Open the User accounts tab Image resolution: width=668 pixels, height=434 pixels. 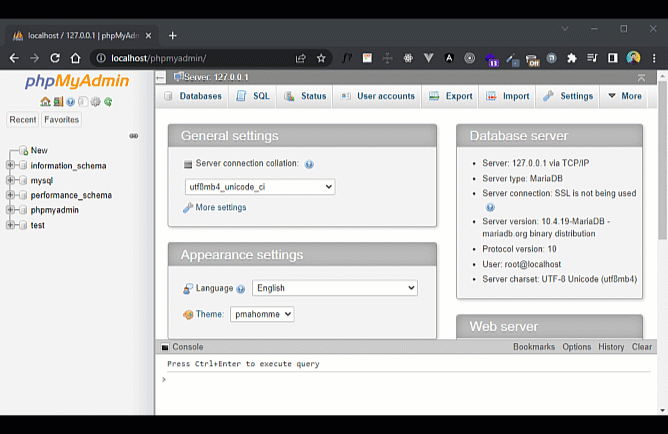(x=377, y=96)
